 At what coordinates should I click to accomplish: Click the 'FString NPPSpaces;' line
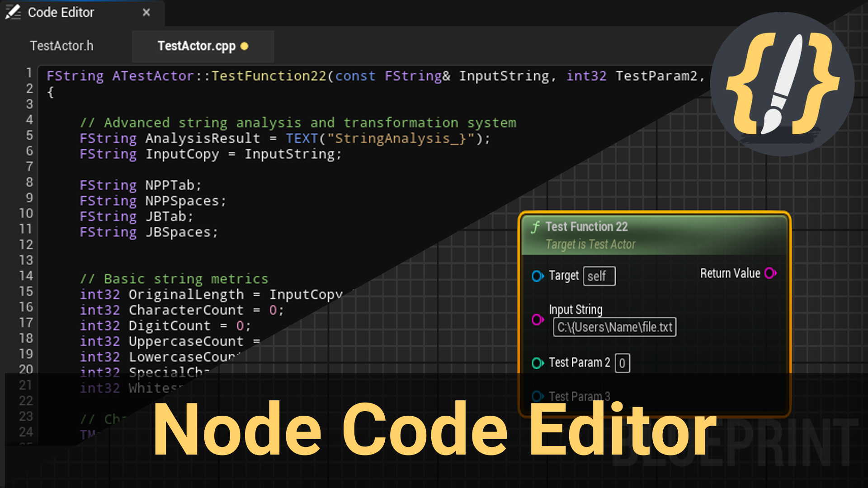153,201
